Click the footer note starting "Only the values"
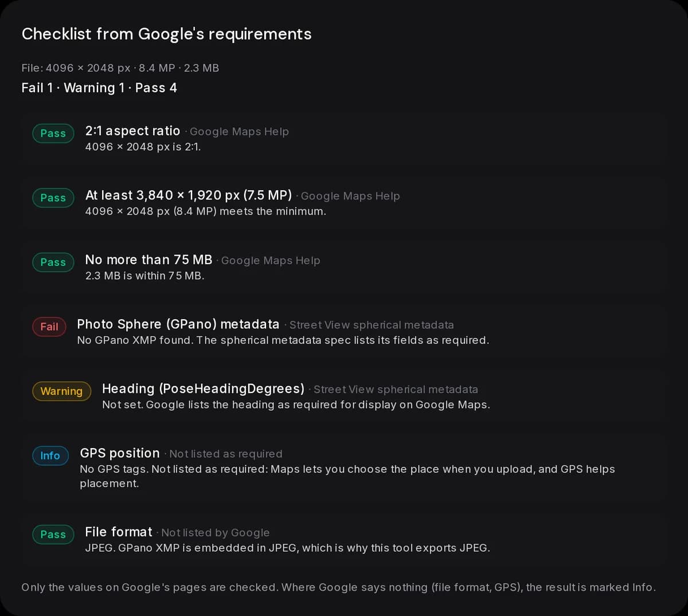 (x=338, y=587)
